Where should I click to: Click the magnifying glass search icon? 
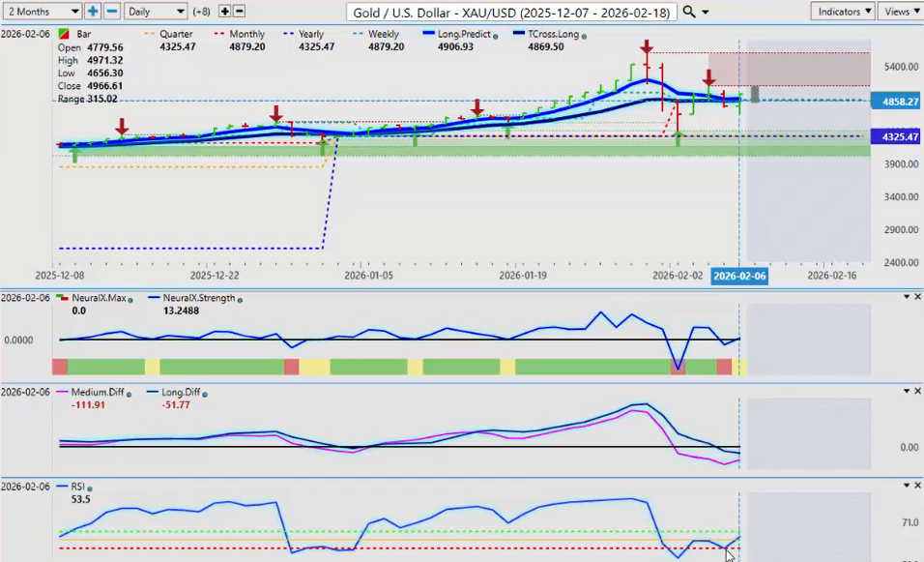point(688,12)
